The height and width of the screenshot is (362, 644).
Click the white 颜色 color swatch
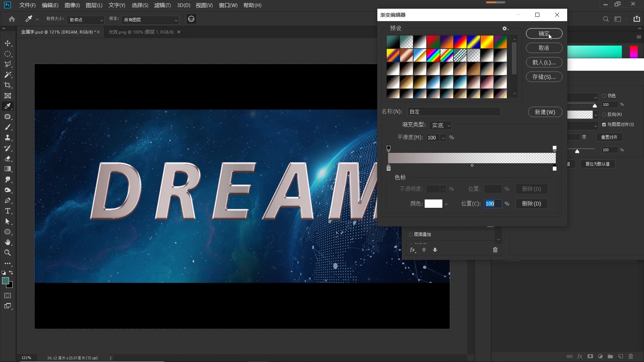(x=433, y=204)
